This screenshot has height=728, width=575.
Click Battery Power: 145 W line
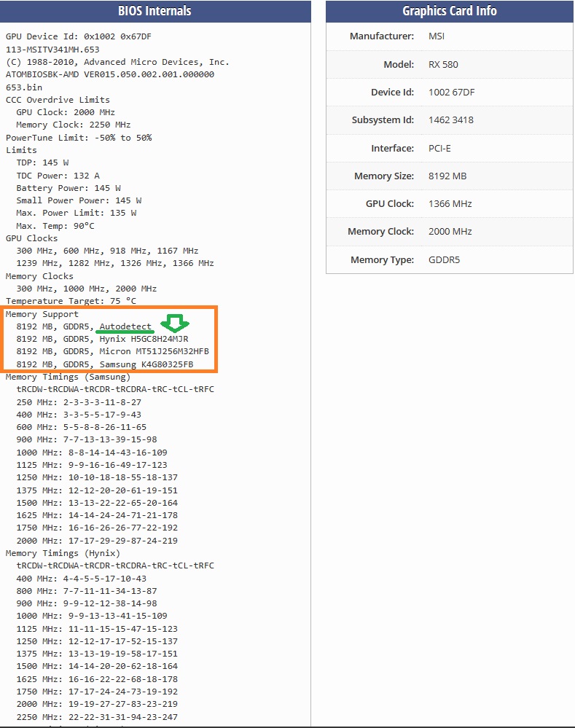tap(69, 188)
